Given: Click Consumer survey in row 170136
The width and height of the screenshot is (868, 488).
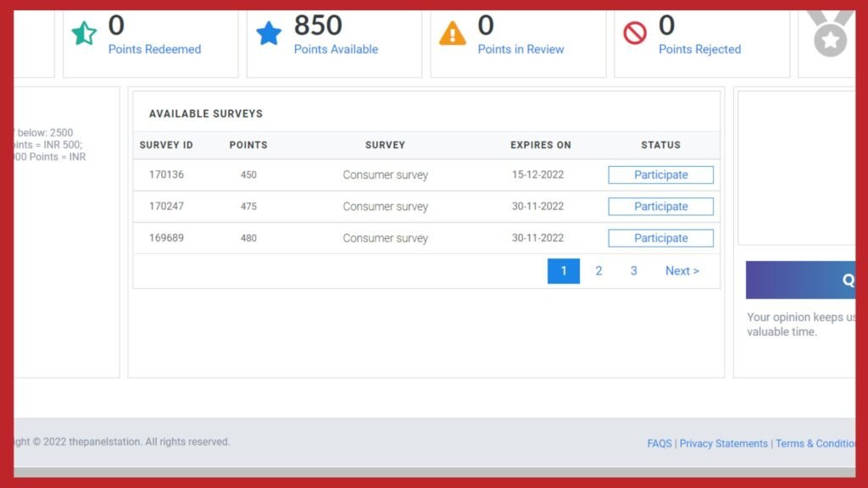Looking at the screenshot, I should pos(386,175).
